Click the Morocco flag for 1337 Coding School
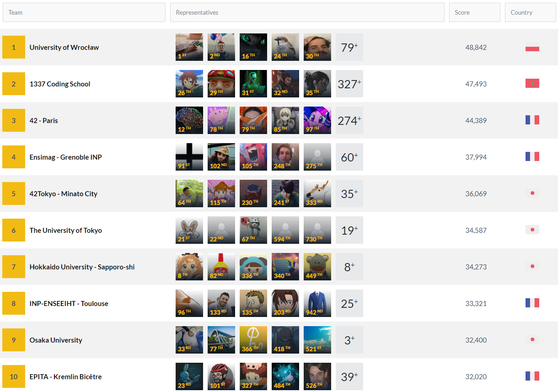 pyautogui.click(x=532, y=84)
